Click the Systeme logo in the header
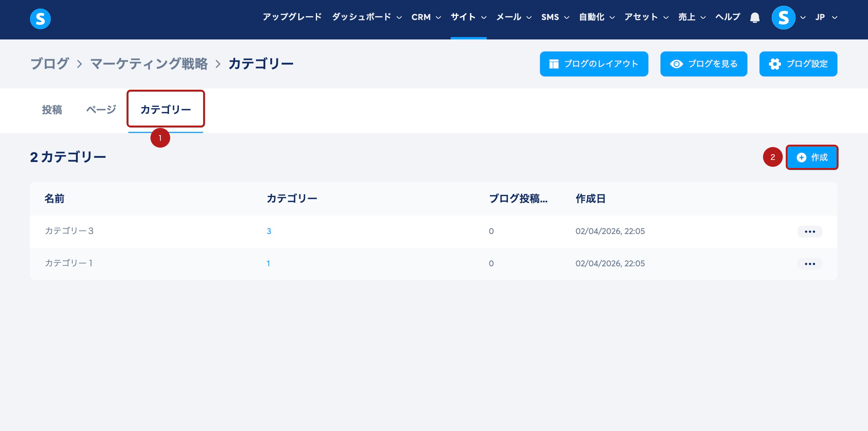This screenshot has width=868, height=431. click(40, 19)
